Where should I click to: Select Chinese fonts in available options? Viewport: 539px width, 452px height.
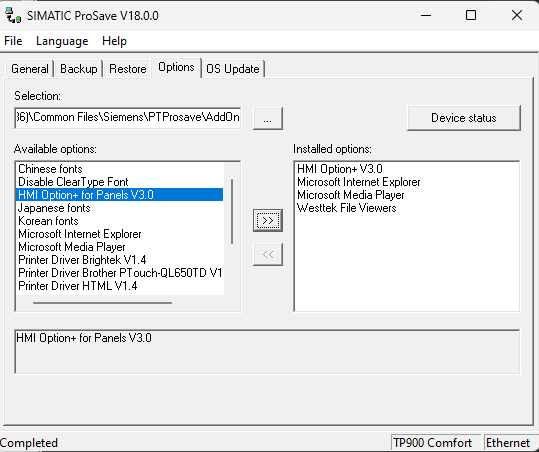tap(50, 169)
